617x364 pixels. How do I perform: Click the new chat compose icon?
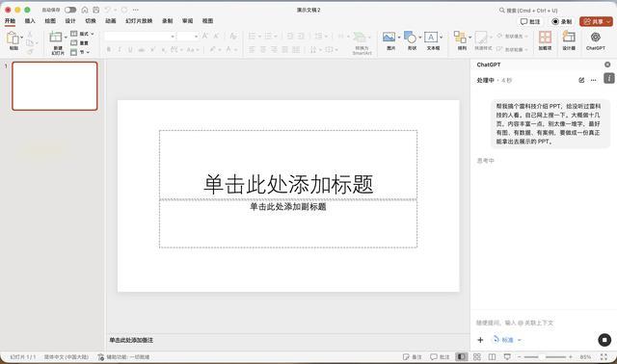click(581, 80)
